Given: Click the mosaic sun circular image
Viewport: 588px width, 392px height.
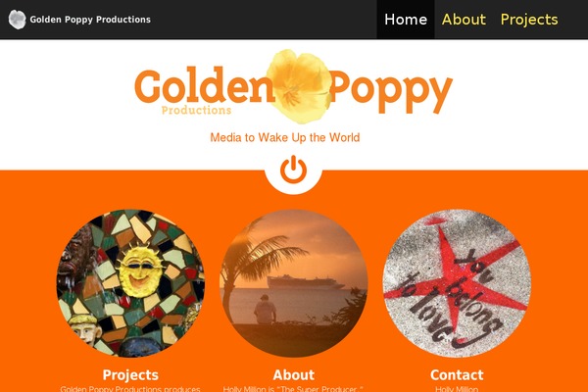Looking at the screenshot, I should click(x=130, y=283).
